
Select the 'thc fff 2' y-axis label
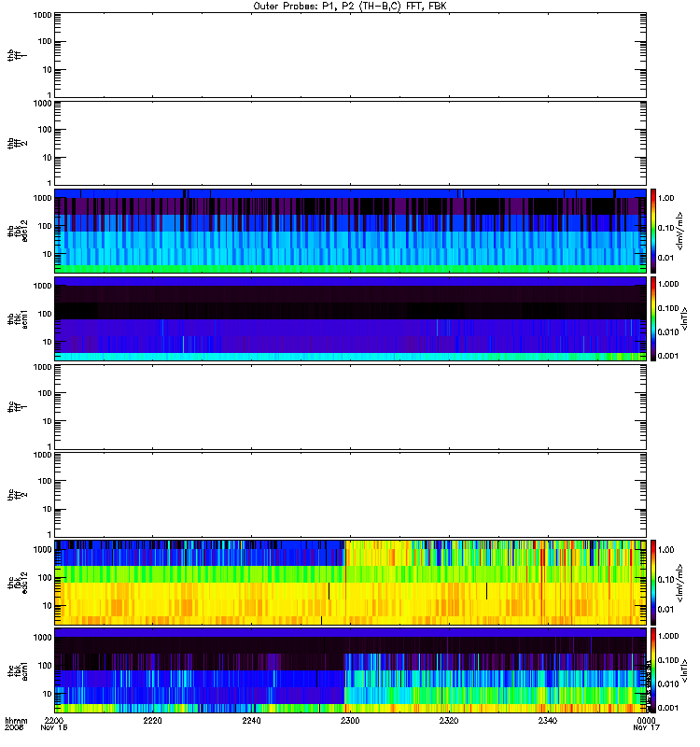tap(17, 495)
